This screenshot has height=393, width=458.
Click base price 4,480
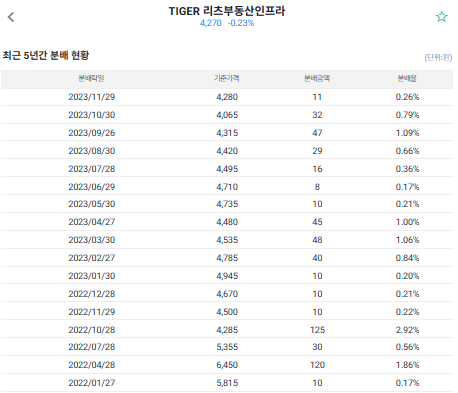coord(227,222)
